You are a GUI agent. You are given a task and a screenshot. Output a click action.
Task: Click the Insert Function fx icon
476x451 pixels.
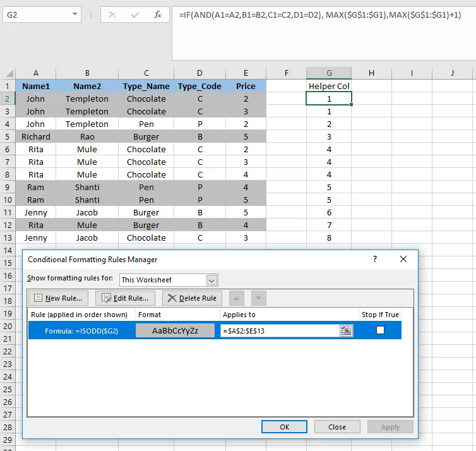click(158, 15)
